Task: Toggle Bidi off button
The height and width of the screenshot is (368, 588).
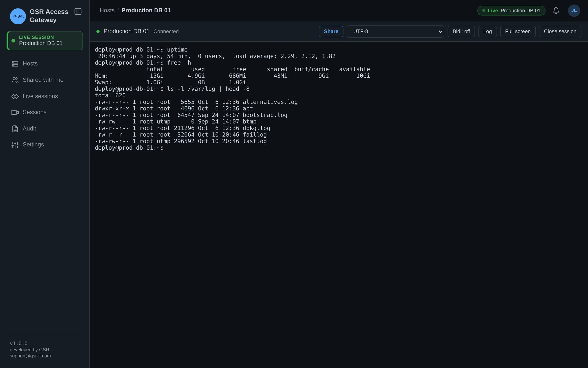Action: 461,31
